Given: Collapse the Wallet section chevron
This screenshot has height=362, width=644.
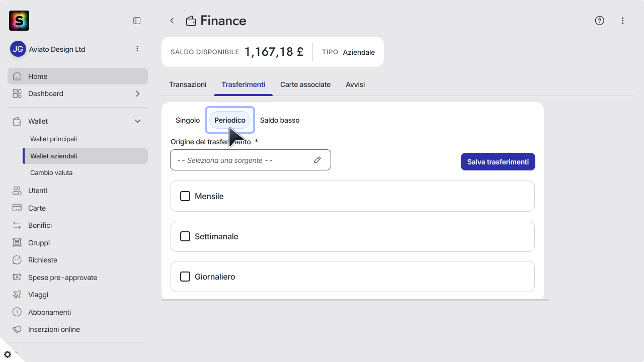Looking at the screenshot, I should [137, 121].
